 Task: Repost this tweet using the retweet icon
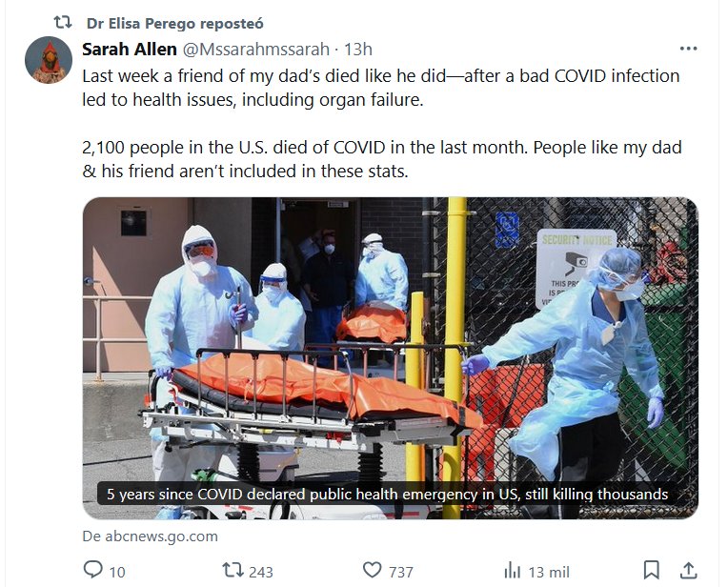pyautogui.click(x=233, y=570)
